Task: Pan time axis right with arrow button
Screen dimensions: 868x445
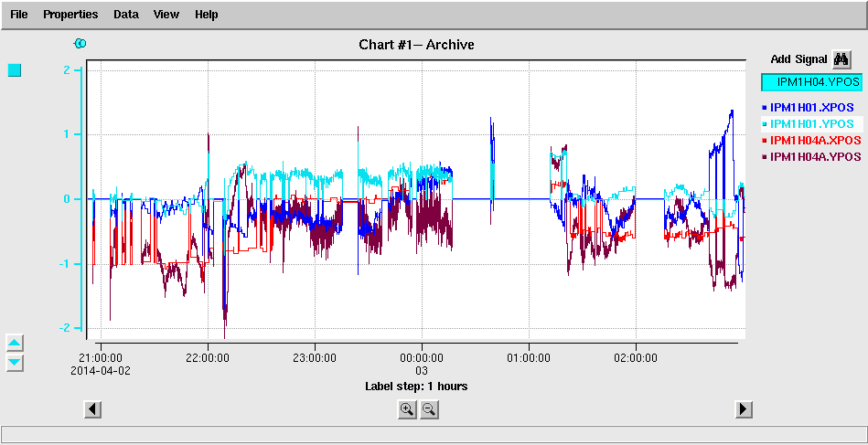Action: coord(744,409)
